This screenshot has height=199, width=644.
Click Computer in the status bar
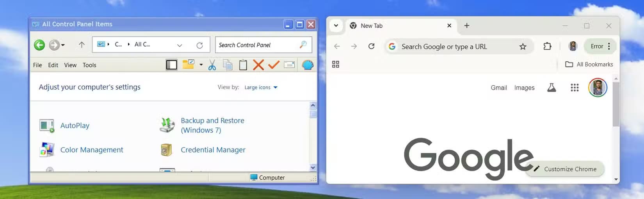coord(268,177)
